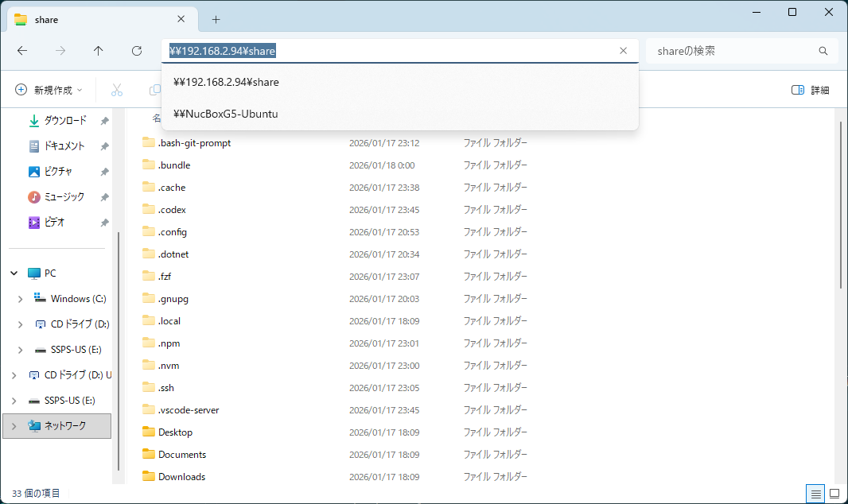The width and height of the screenshot is (848, 504).
Task: Navigate up one folder level
Action: (98, 50)
